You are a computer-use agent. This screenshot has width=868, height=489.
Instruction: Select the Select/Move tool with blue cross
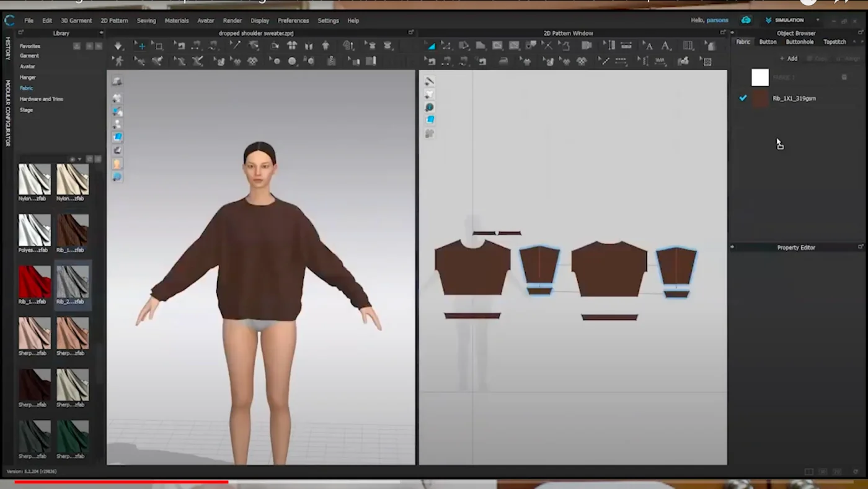(141, 46)
